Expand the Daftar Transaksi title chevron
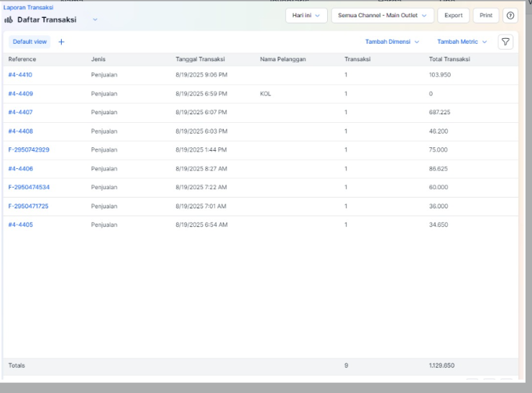Image resolution: width=532 pixels, height=393 pixels. 95,19
